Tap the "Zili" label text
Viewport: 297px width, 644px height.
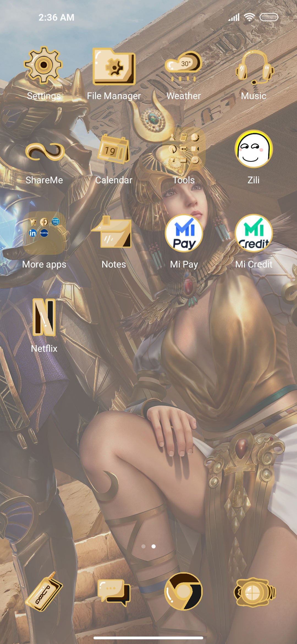coord(254,180)
